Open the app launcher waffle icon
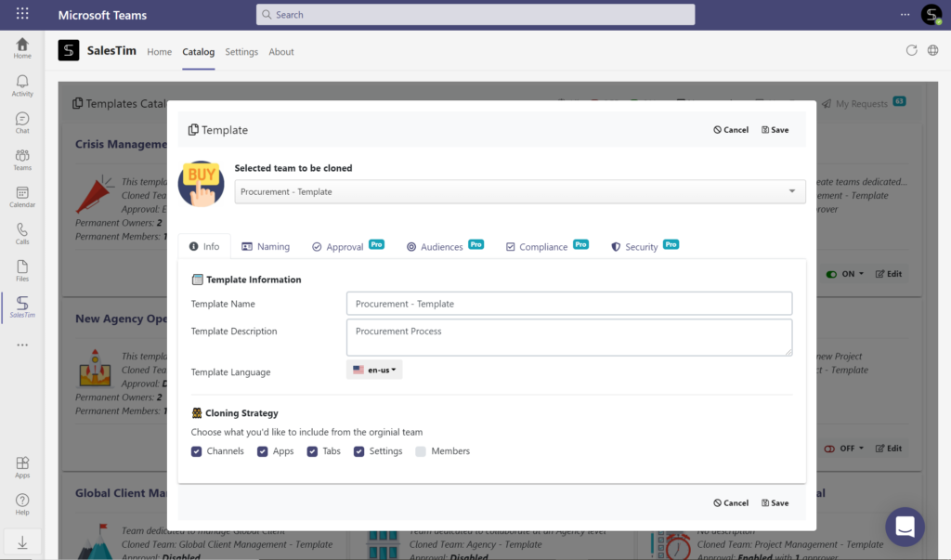This screenshot has height=560, width=951. coord(22,13)
